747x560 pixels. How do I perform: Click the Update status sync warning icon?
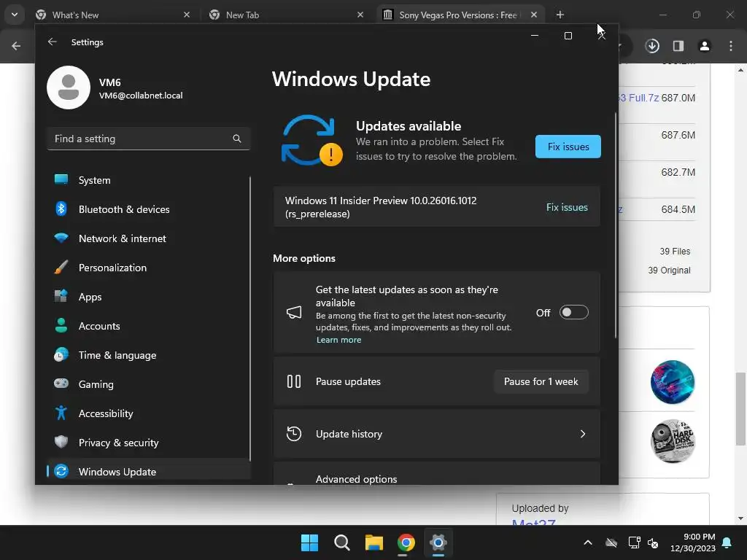312,141
